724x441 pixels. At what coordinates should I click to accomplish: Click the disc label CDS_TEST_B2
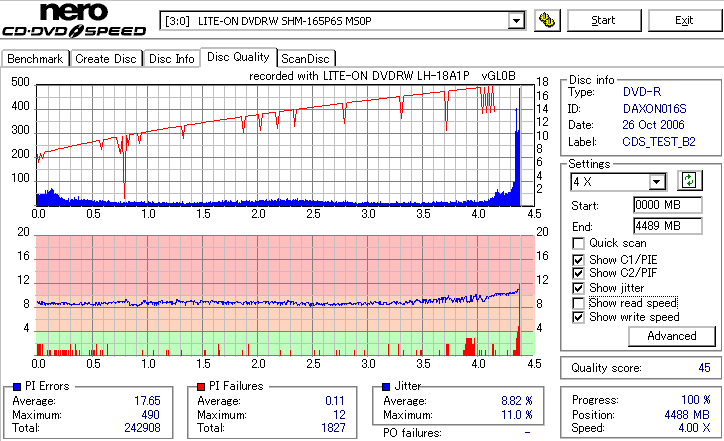658,142
